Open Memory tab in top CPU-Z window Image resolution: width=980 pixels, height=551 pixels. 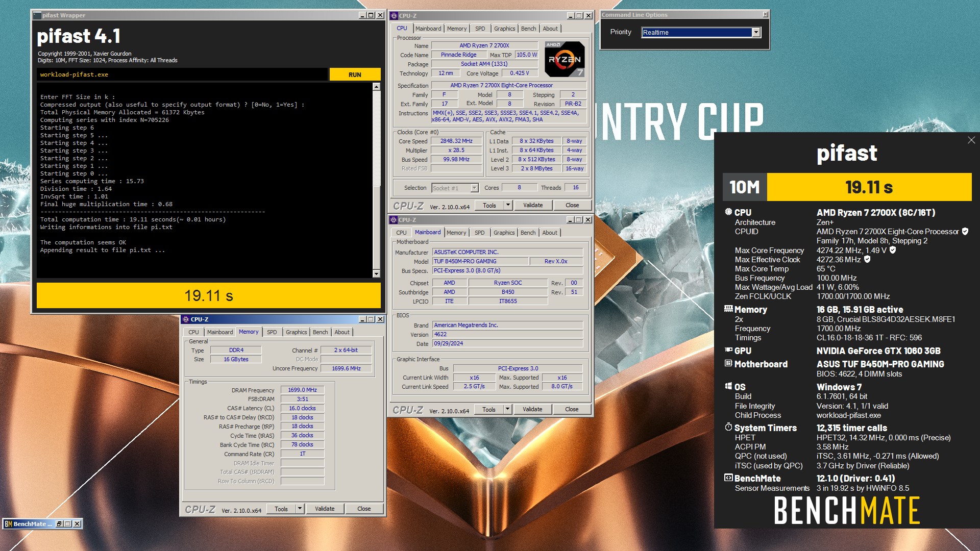[456, 29]
